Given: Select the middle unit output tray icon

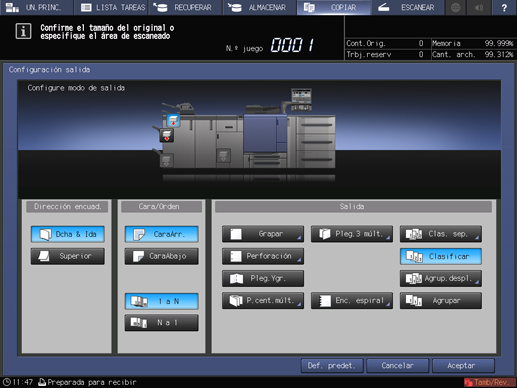Looking at the screenshot, I should click(x=223, y=155).
